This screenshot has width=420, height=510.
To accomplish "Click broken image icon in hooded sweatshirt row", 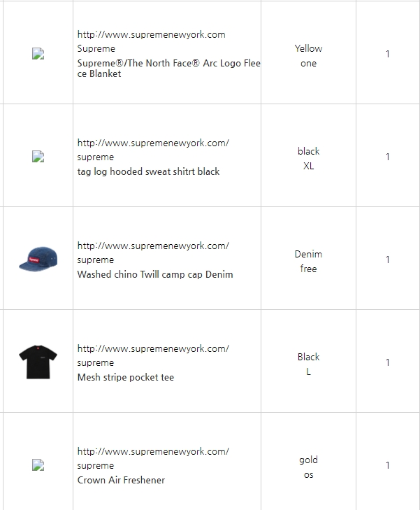I will tap(38, 157).
